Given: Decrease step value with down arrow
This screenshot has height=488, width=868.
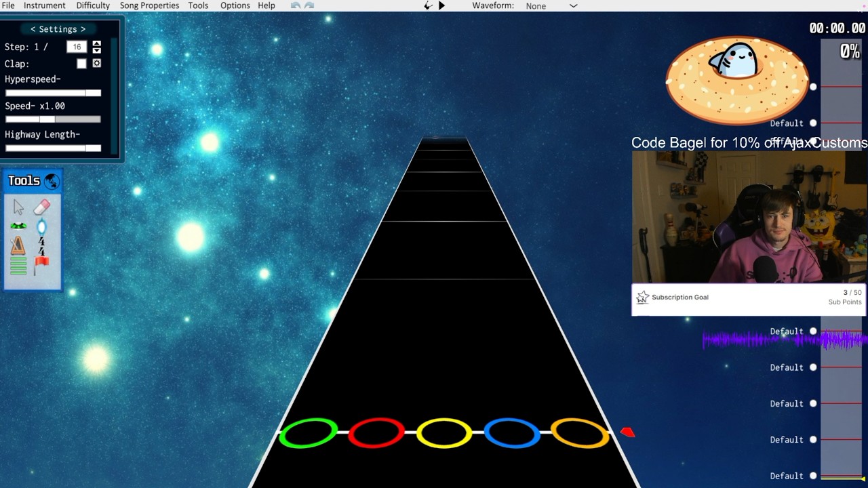Looking at the screenshot, I should [x=96, y=50].
